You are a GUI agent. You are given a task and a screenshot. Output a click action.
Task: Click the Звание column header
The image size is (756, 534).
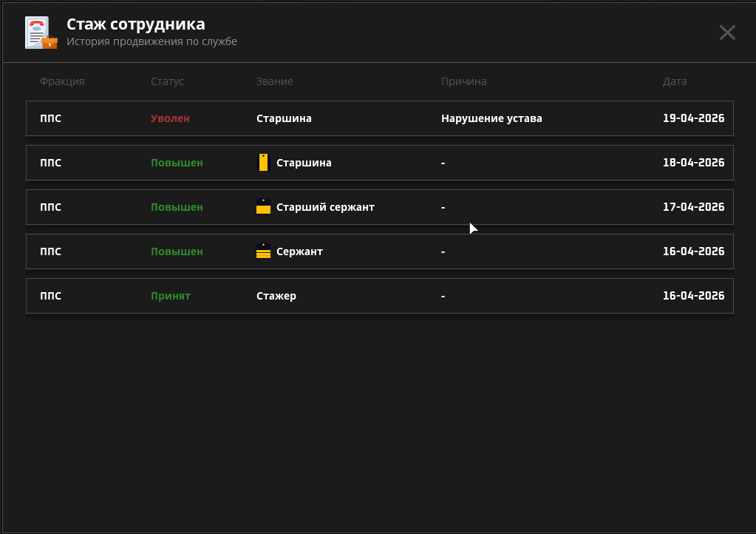coord(274,81)
